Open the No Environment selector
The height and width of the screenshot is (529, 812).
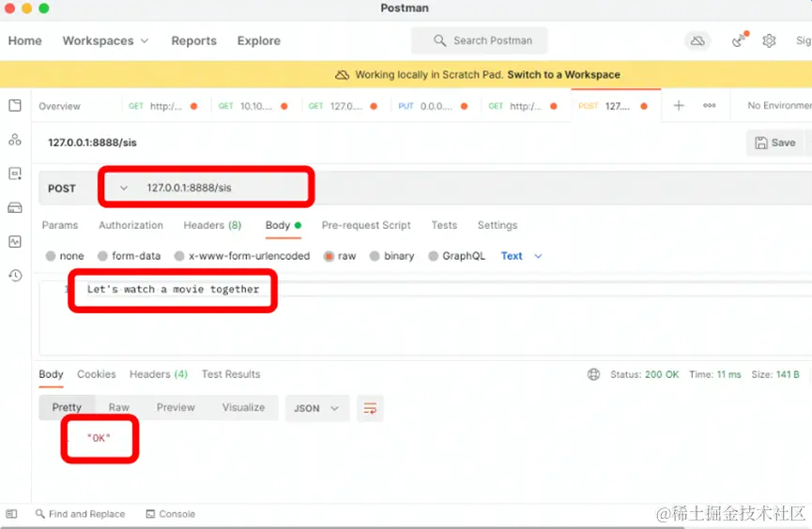pos(779,106)
